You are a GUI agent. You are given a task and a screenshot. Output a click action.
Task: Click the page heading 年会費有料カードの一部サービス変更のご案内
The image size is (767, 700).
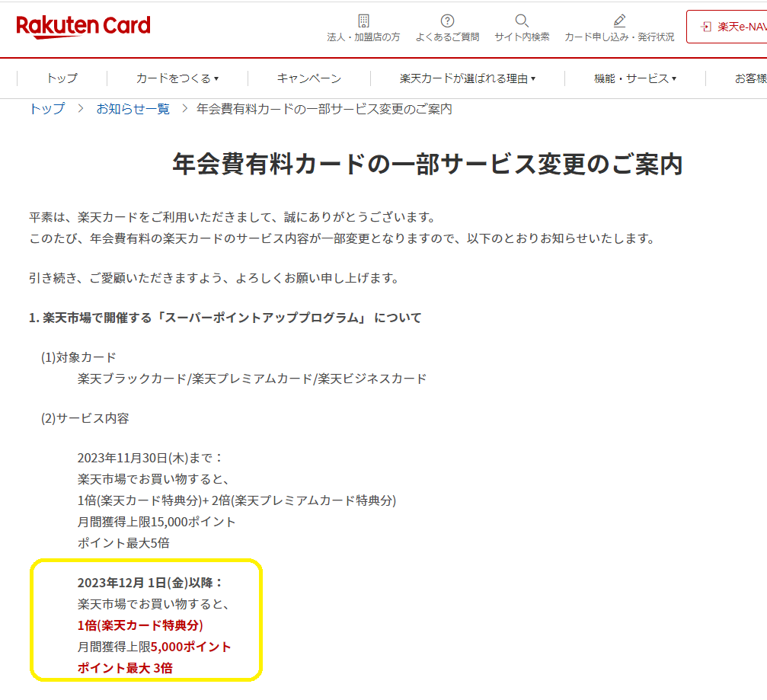pos(427,164)
